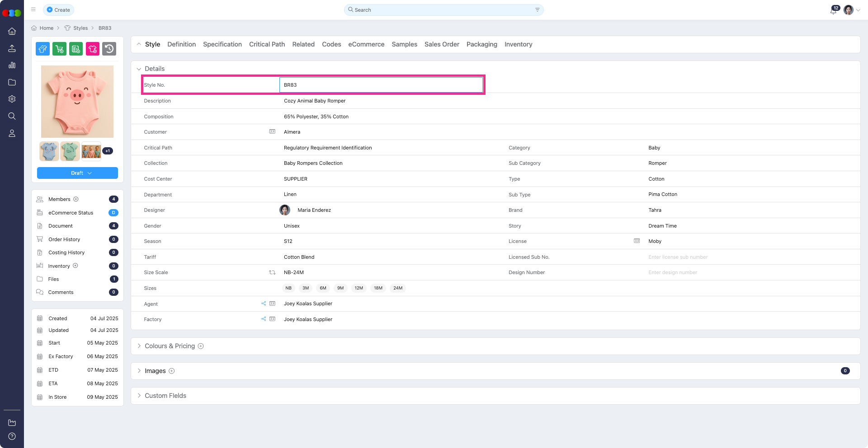This screenshot has width=868, height=448.
Task: Switch to the Critical Path tab
Action: [267, 44]
